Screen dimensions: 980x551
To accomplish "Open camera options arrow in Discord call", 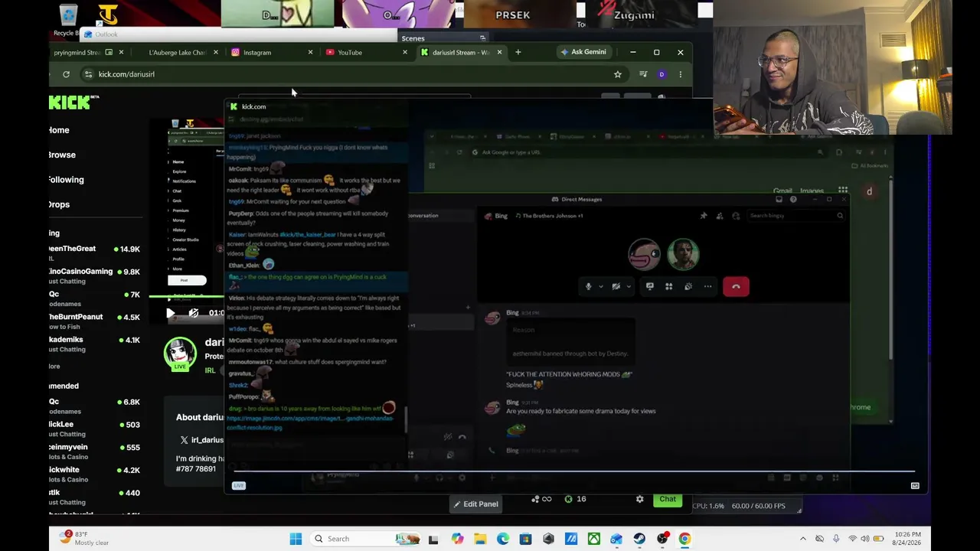I will click(629, 287).
